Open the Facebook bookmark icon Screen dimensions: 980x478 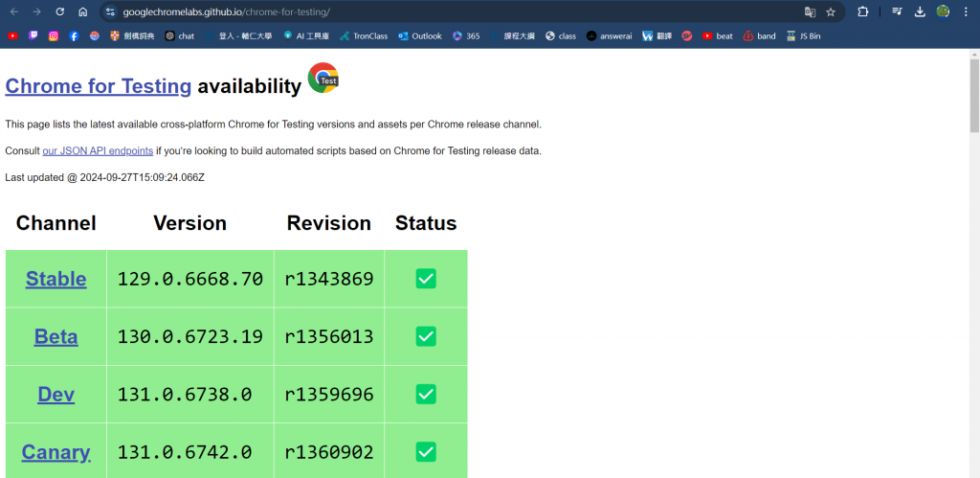[x=74, y=36]
